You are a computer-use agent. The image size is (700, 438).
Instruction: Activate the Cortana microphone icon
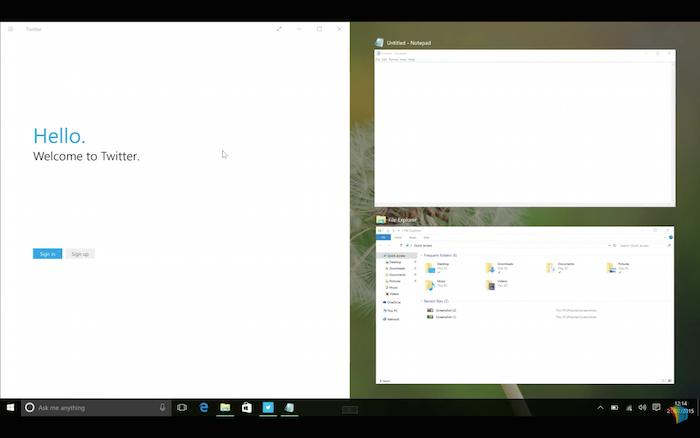162,408
